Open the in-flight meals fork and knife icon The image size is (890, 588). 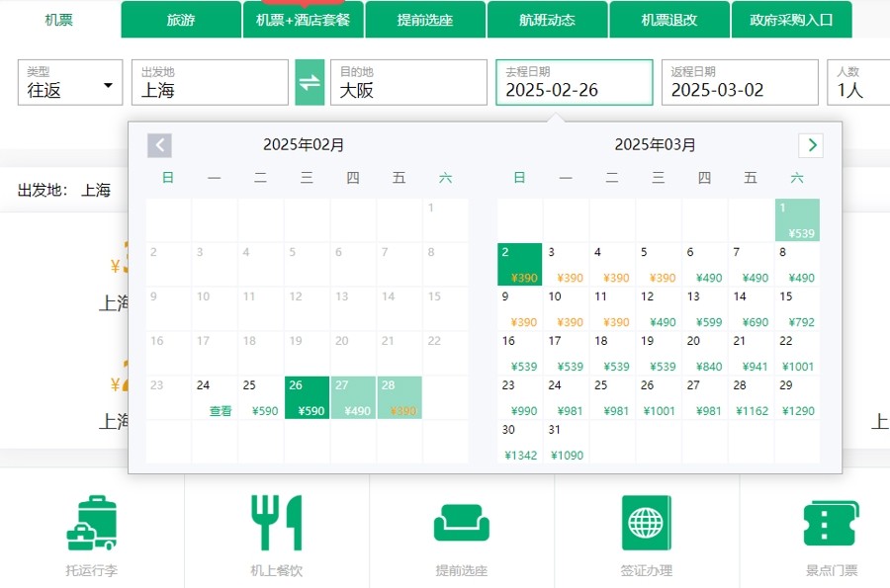276,523
